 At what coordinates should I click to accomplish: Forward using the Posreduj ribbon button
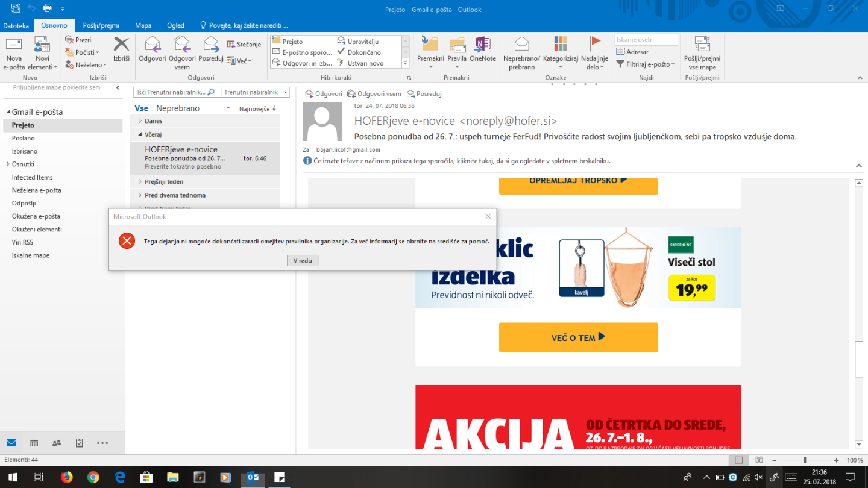pos(211,49)
